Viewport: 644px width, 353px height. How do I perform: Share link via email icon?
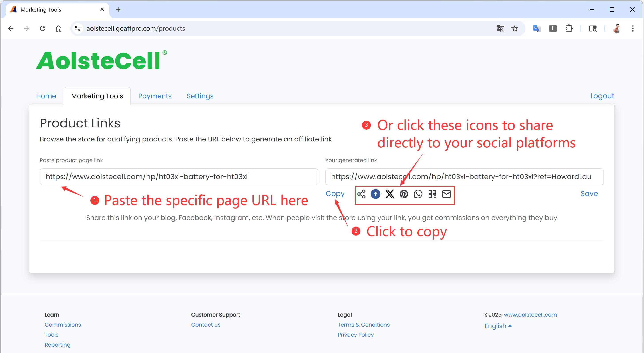pyautogui.click(x=447, y=194)
